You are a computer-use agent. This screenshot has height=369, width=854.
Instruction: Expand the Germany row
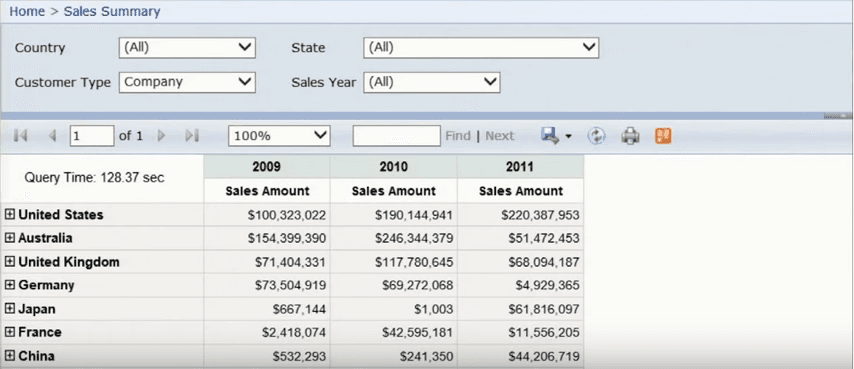click(x=9, y=285)
